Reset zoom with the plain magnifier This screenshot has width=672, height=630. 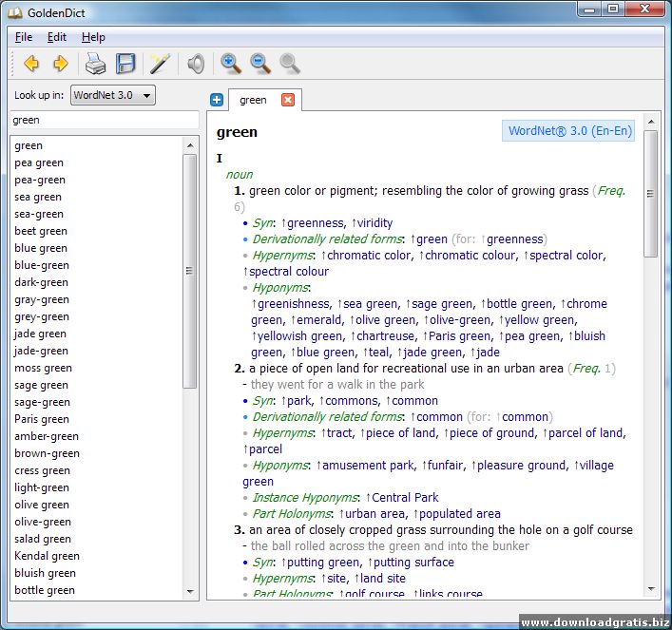pos(289,64)
